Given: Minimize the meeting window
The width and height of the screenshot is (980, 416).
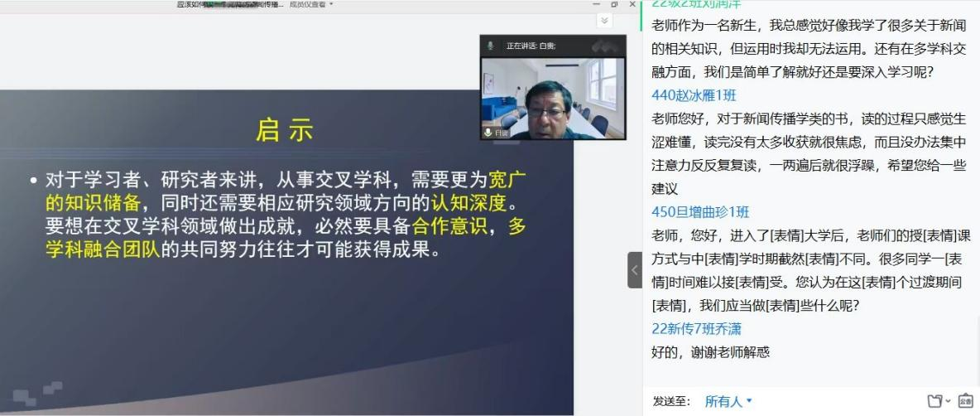Looking at the screenshot, I should [x=596, y=4].
